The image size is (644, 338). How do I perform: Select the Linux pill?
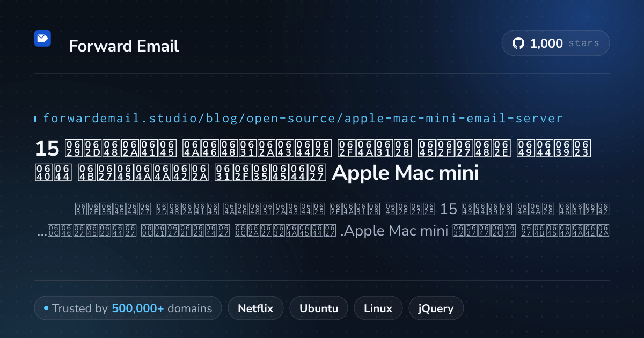(378, 308)
